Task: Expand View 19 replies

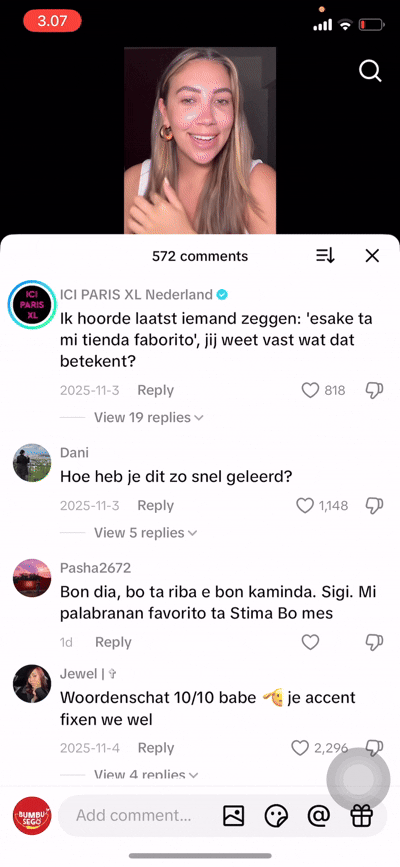Action: pyautogui.click(x=148, y=417)
